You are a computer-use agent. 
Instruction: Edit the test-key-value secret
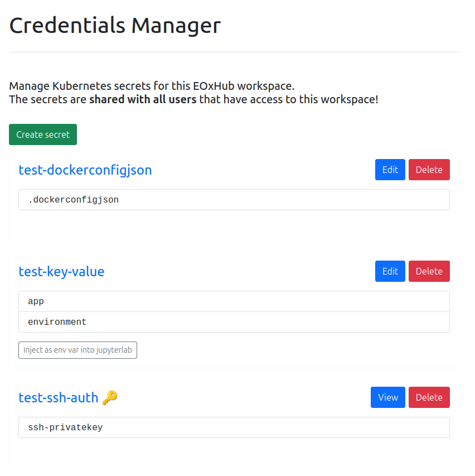coord(390,271)
